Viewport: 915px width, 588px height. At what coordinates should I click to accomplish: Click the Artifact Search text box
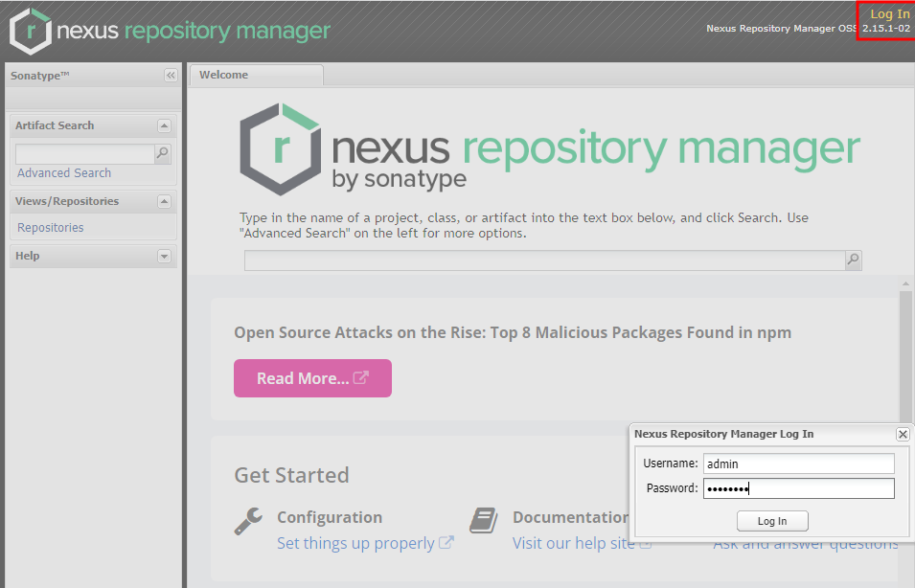85,153
